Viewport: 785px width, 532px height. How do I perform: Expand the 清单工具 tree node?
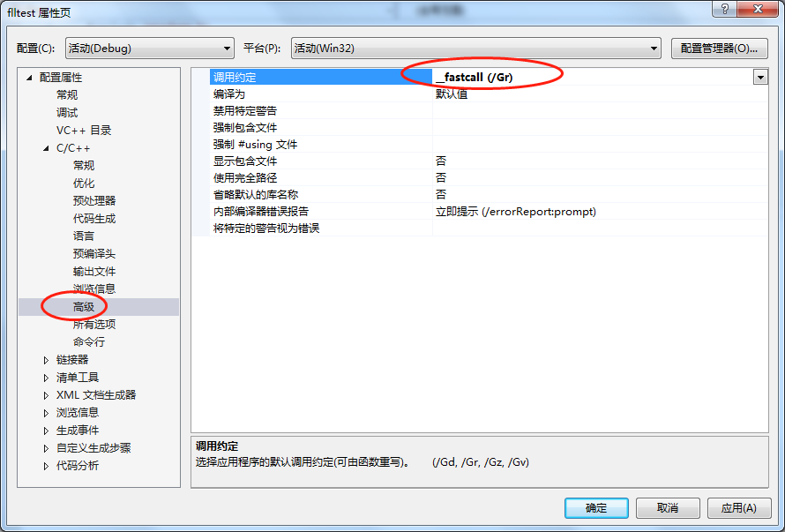pyautogui.click(x=46, y=378)
